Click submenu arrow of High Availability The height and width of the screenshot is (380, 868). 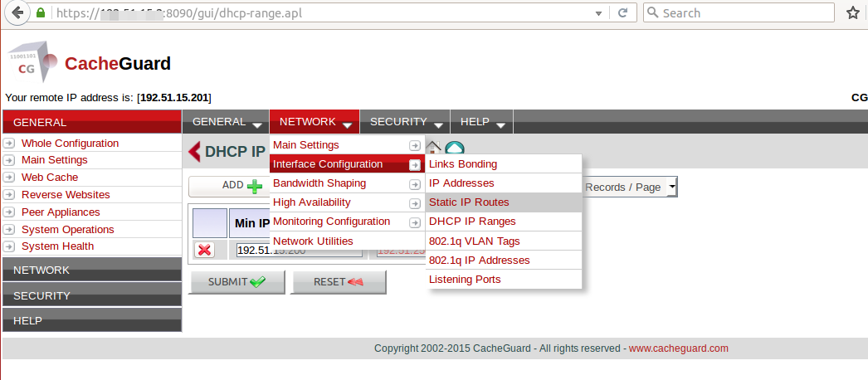coord(415,203)
